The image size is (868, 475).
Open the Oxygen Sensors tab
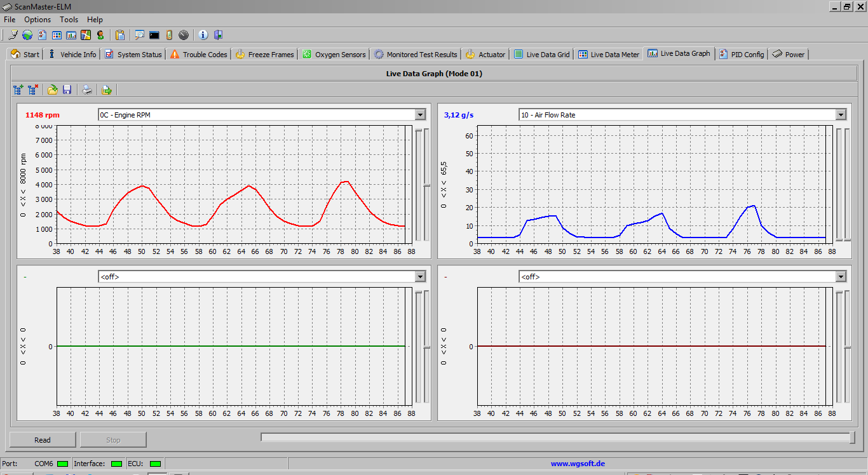334,55
